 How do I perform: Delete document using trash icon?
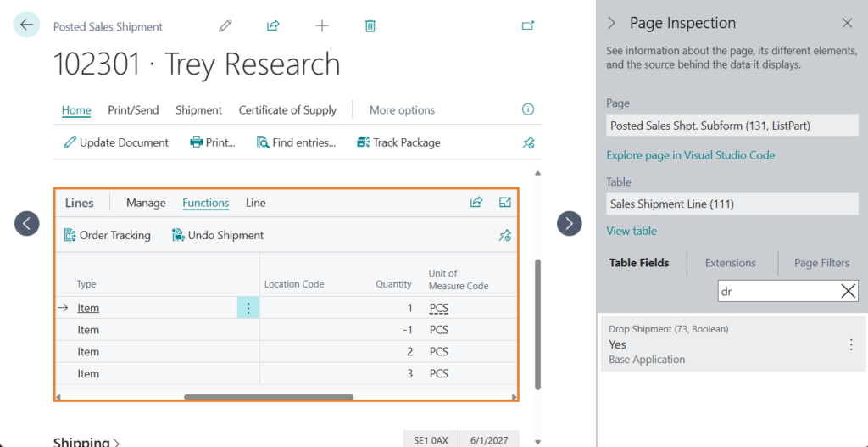370,25
